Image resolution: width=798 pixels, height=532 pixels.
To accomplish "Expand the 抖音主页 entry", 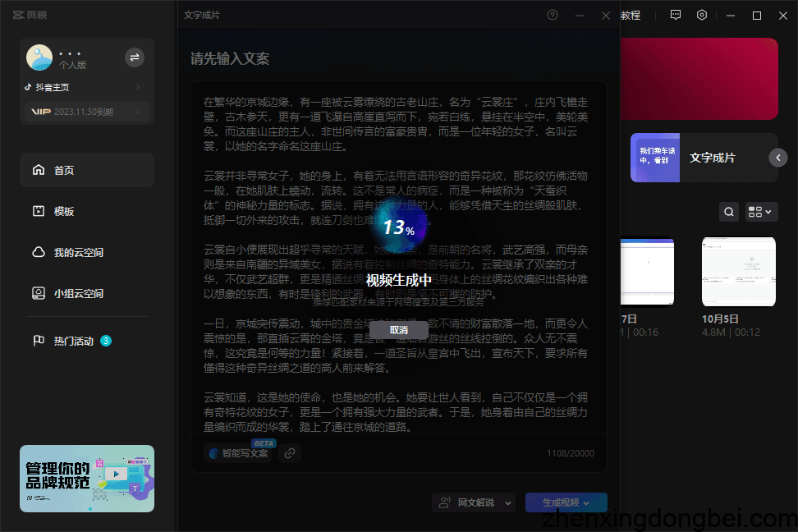I will coord(86,86).
